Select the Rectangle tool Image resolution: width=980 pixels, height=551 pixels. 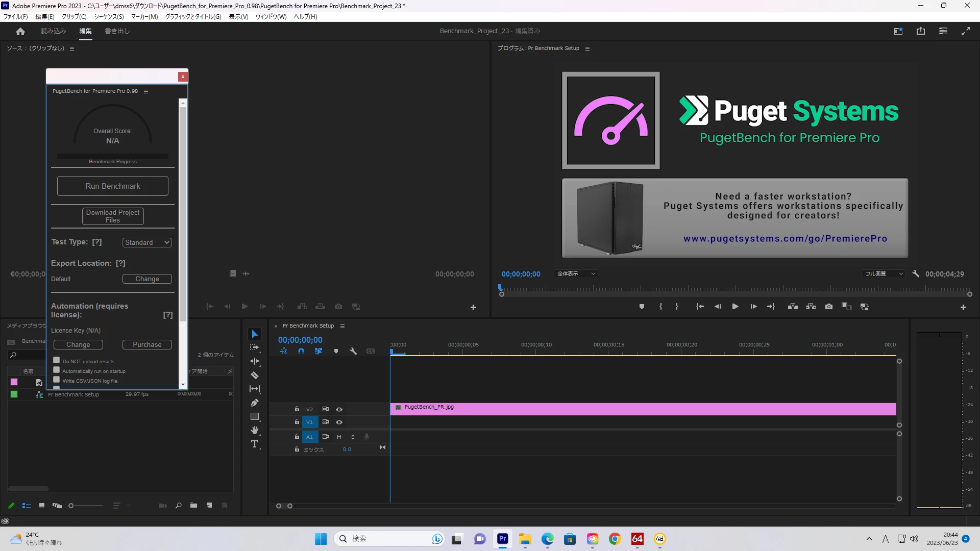click(x=255, y=417)
